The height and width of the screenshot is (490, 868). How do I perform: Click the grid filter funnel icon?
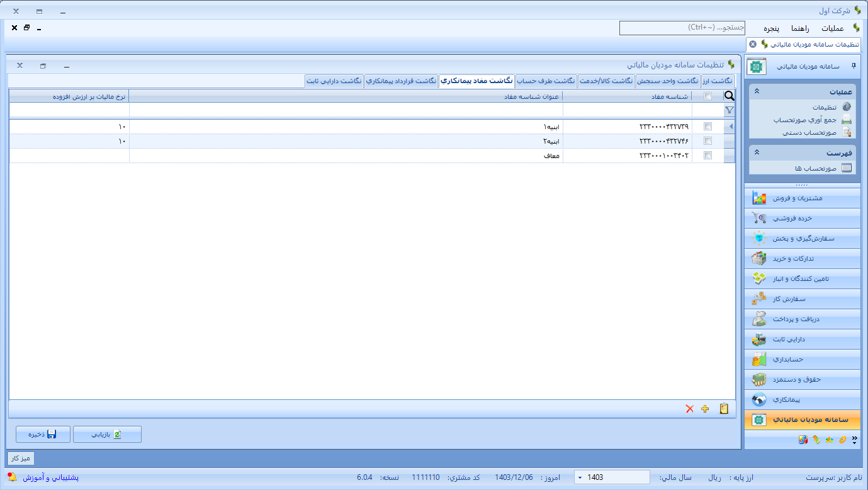click(729, 110)
